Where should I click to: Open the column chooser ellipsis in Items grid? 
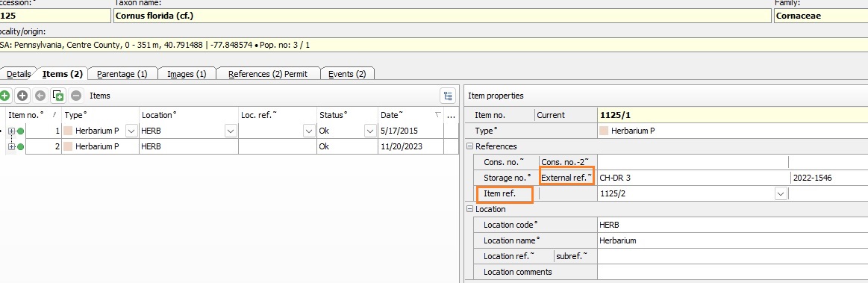point(451,115)
